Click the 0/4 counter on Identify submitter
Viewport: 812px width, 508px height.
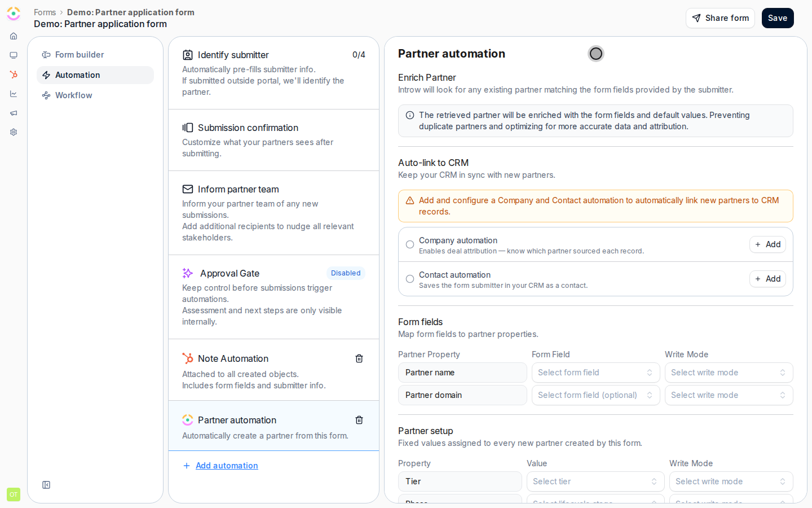tap(359, 55)
